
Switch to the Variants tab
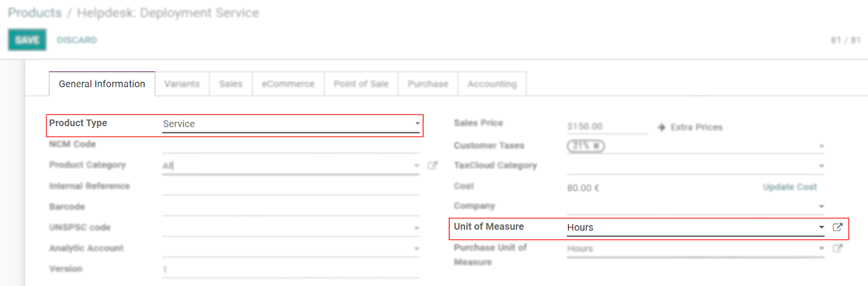pos(182,84)
